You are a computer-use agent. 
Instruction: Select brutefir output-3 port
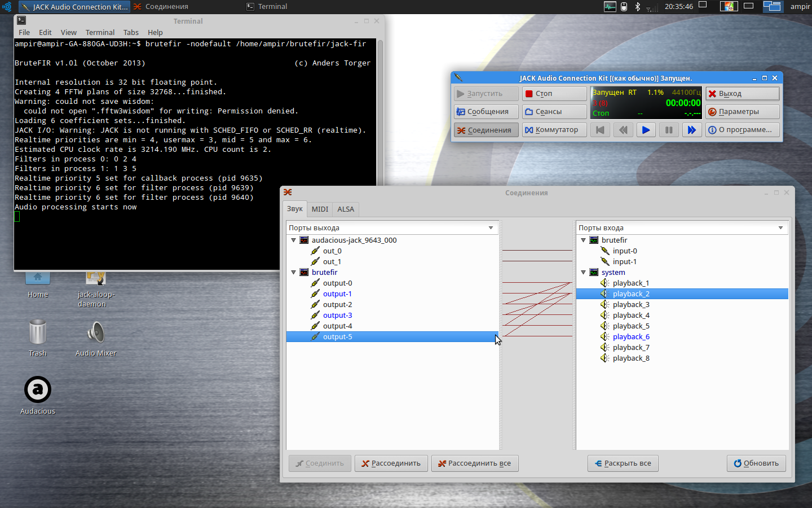[x=337, y=315]
